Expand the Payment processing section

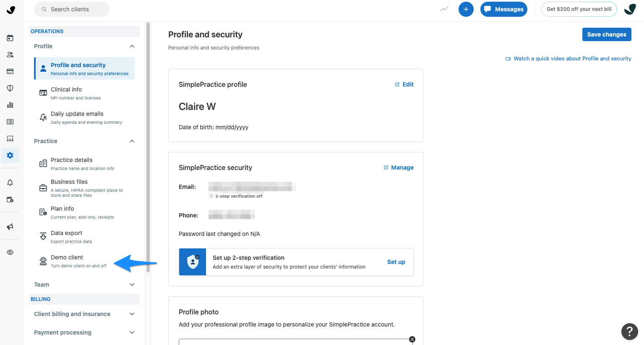tap(132, 332)
